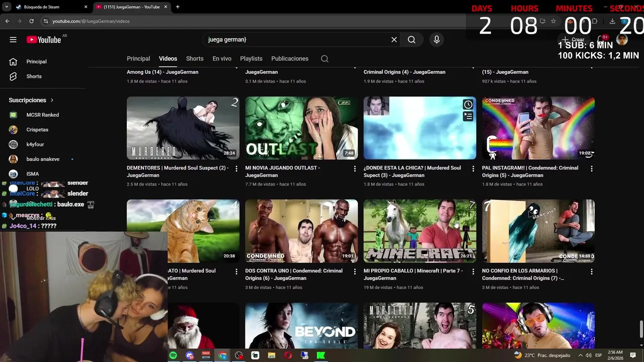Bookmark this page with the star icon

coord(553,21)
